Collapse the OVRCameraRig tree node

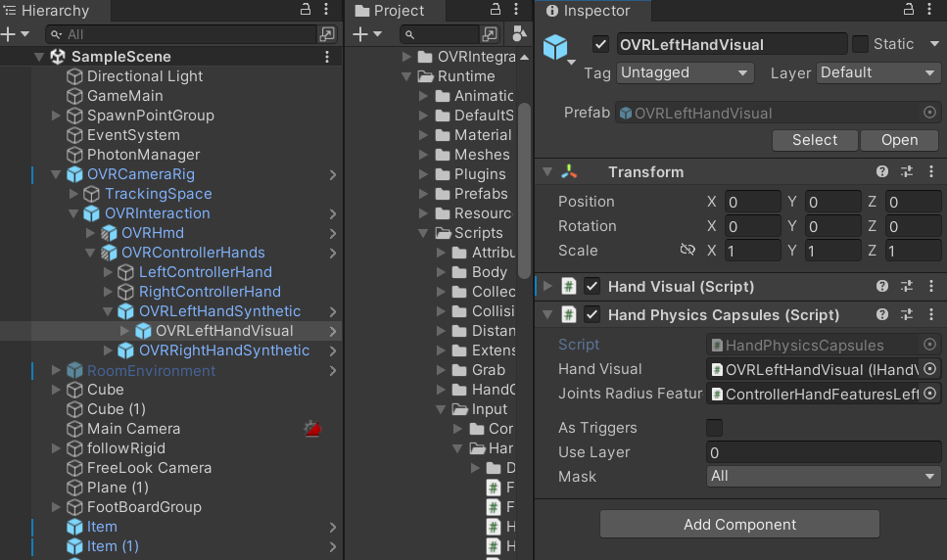point(56,174)
